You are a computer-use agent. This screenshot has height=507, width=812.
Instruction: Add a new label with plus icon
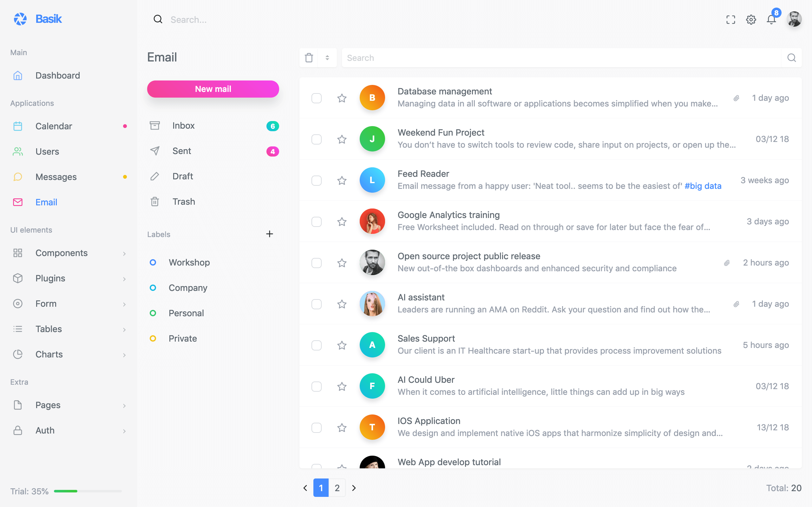(x=269, y=234)
